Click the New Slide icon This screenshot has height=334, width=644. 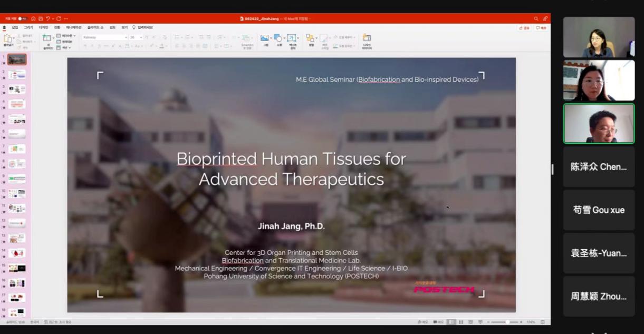click(47, 38)
